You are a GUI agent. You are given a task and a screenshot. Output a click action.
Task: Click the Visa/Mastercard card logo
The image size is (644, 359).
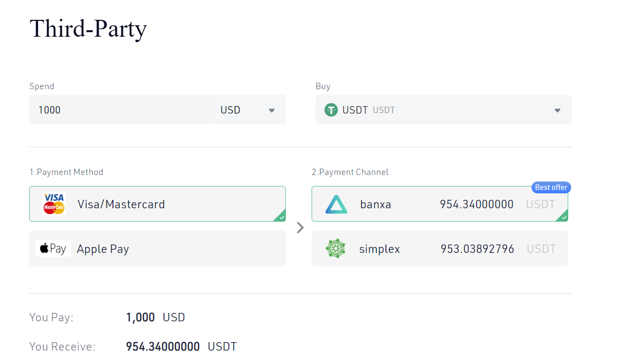(x=54, y=204)
